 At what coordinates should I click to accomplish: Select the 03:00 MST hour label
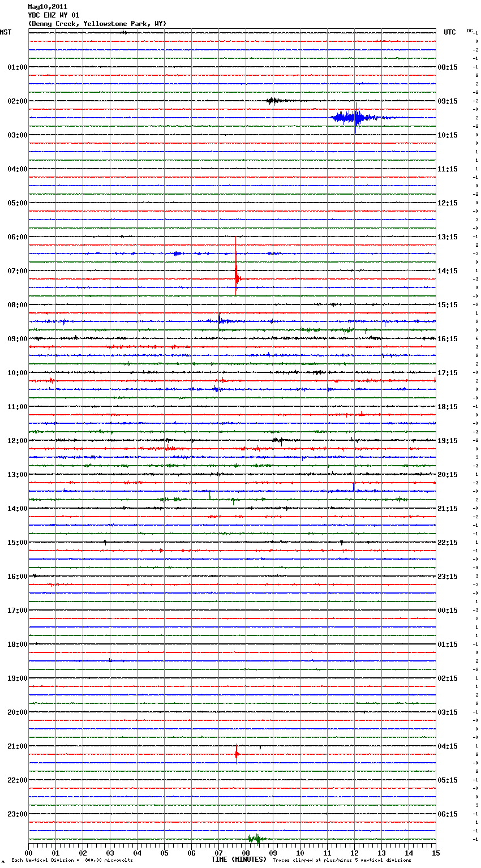(18, 135)
